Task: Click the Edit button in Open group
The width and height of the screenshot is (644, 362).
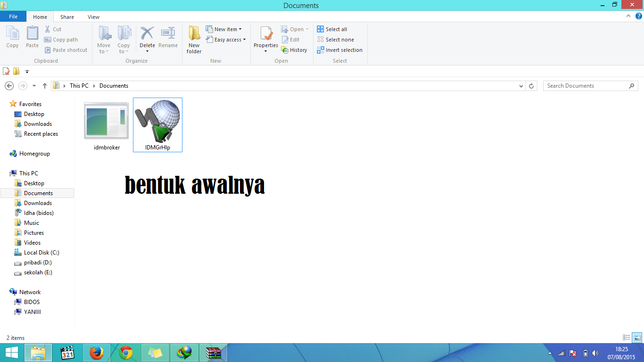Action: [290, 40]
